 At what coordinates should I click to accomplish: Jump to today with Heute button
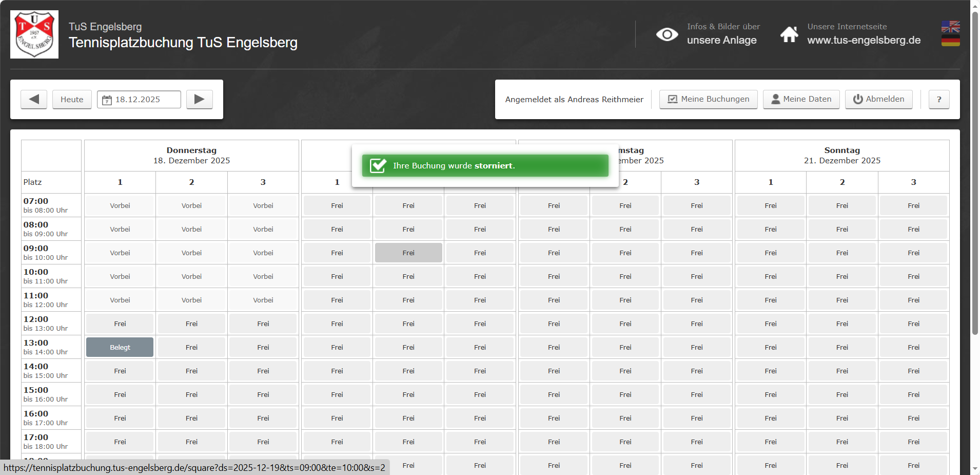(x=72, y=99)
